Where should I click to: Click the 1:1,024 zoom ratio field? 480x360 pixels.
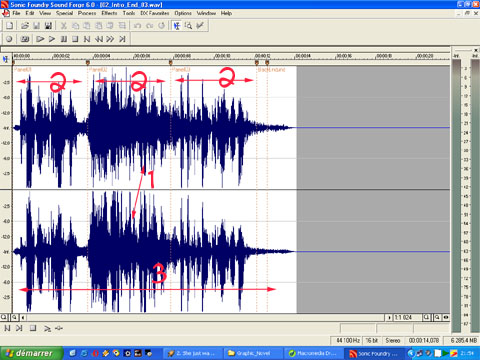click(x=407, y=317)
